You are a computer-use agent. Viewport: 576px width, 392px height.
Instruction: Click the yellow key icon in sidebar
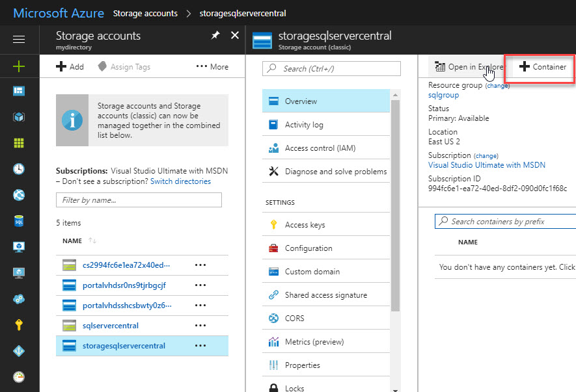[x=19, y=325]
